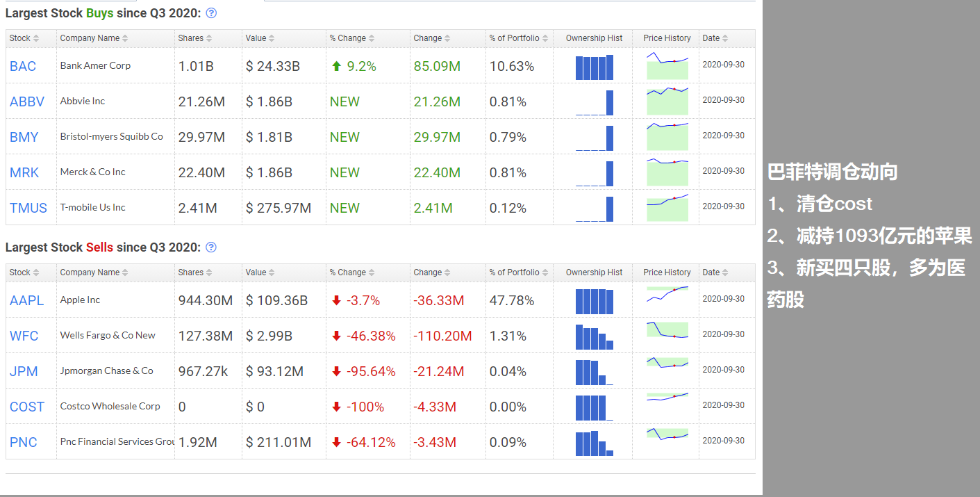980x497 pixels.
Task: Sort Sells table by Shares
Action: point(195,272)
